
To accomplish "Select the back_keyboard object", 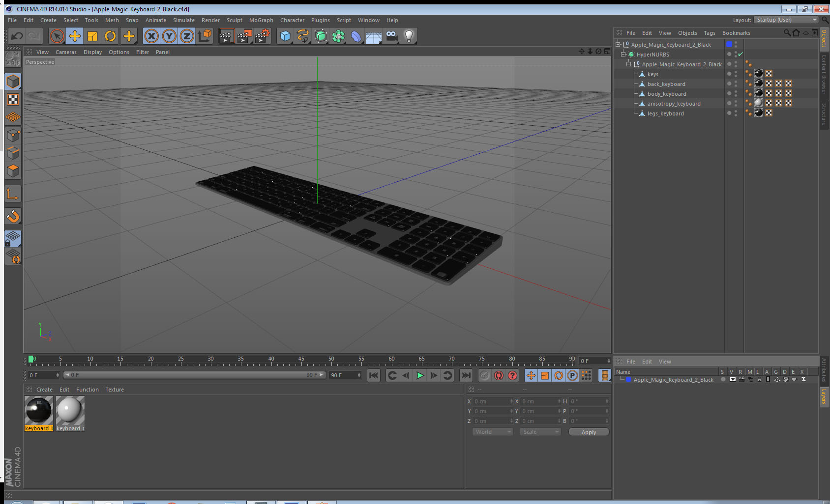I will click(x=666, y=84).
